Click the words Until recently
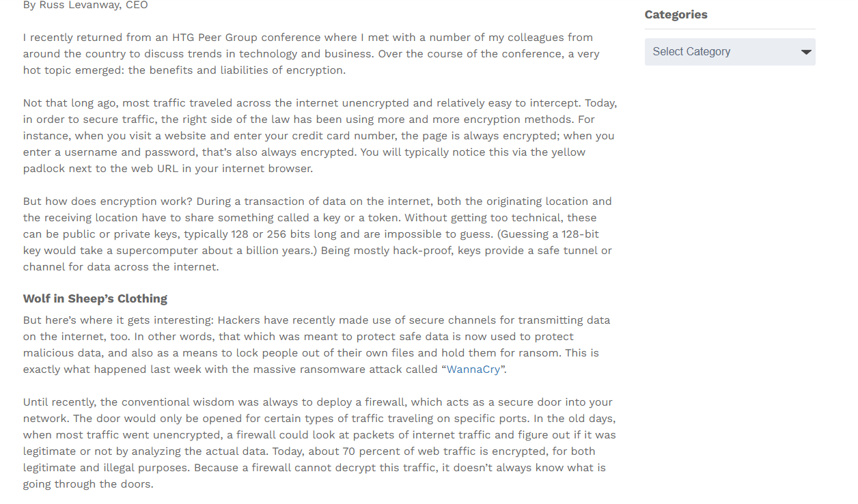858x504 pixels. (59, 402)
